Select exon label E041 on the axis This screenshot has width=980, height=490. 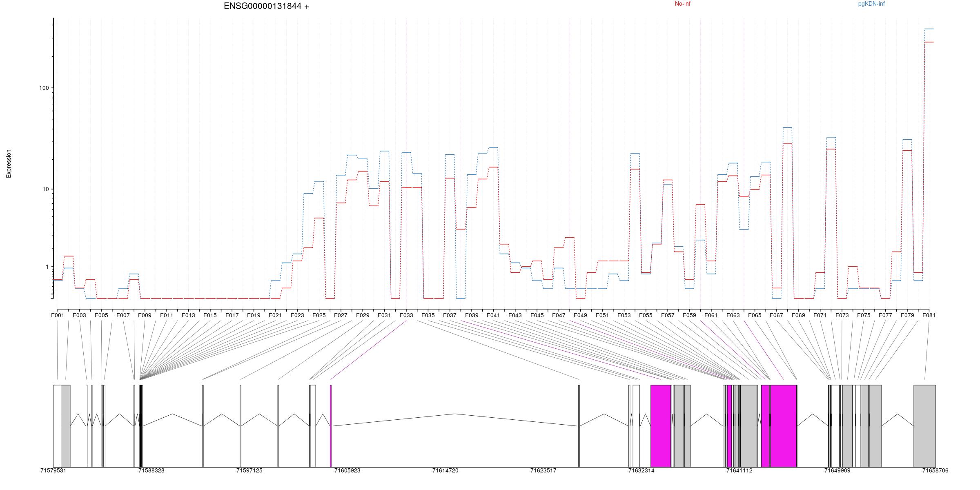click(x=493, y=315)
